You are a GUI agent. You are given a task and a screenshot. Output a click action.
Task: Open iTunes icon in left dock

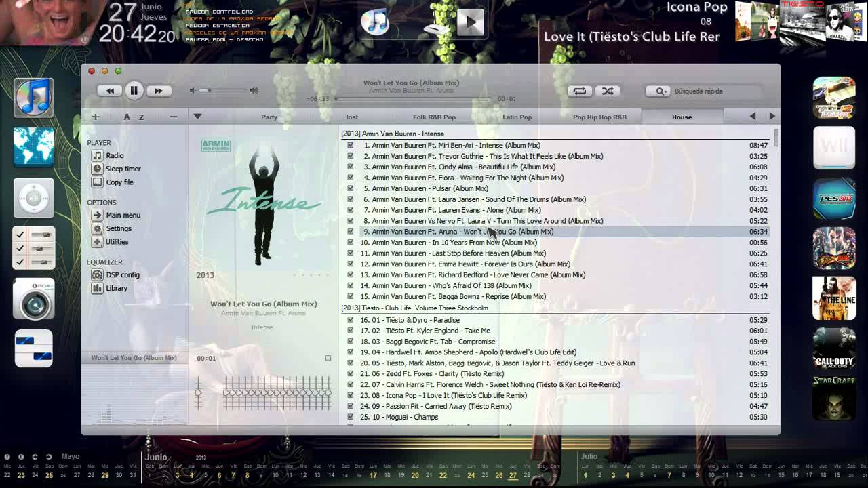coord(33,98)
